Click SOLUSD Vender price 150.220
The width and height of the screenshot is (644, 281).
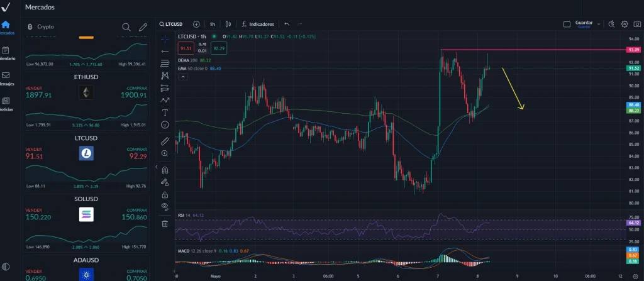(x=38, y=218)
